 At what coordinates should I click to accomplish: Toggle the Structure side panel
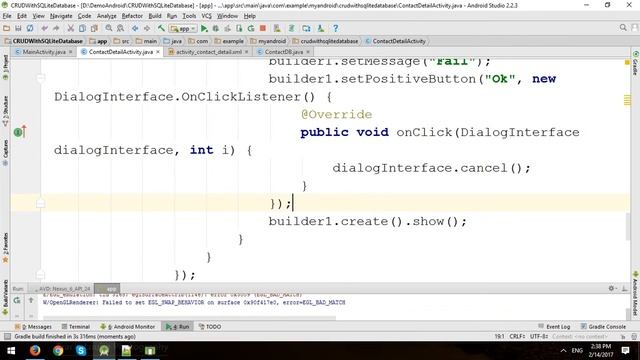pos(5,111)
